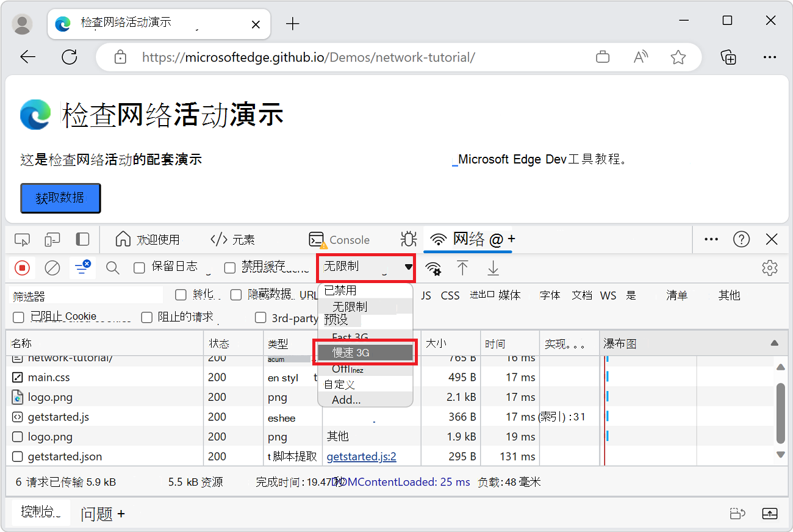Image resolution: width=793 pixels, height=532 pixels.
Task: Switch to the Console tab
Action: tap(339, 240)
